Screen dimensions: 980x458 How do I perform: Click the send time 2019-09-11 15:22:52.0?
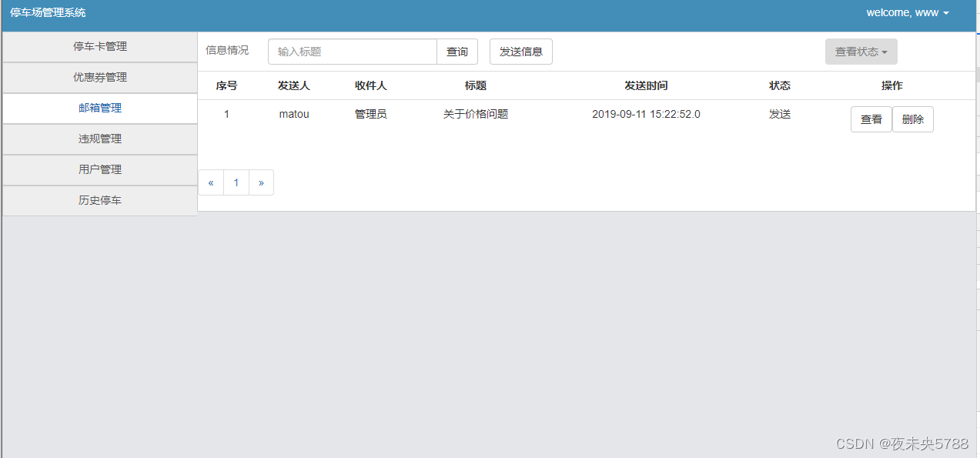pyautogui.click(x=646, y=114)
